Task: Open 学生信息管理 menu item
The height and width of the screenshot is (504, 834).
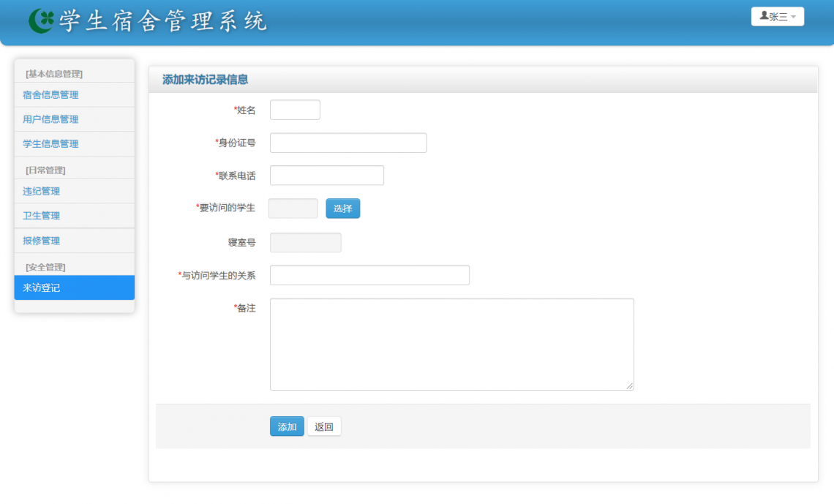Action: [x=75, y=143]
